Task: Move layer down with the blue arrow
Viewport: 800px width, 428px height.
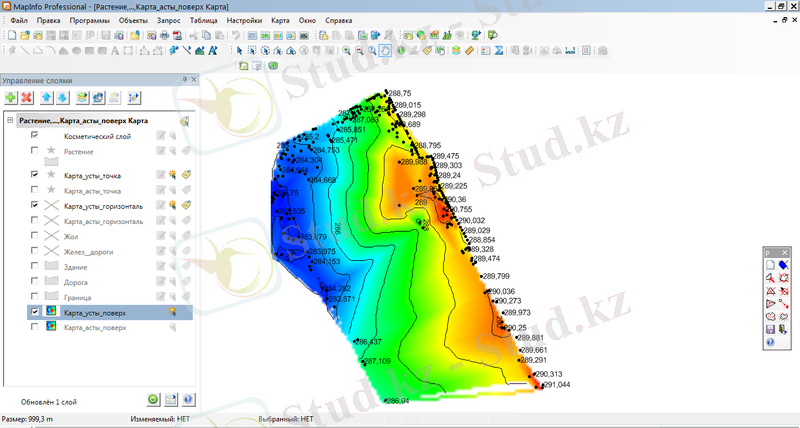Action: (x=62, y=97)
